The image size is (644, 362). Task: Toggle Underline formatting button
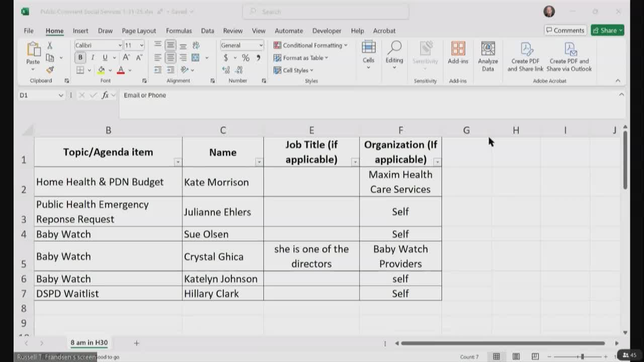point(104,58)
